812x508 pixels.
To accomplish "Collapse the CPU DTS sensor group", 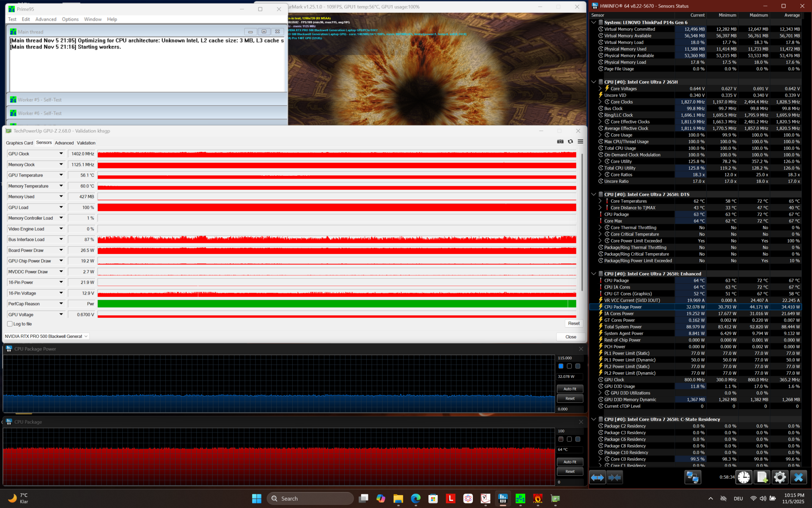I will (x=594, y=195).
